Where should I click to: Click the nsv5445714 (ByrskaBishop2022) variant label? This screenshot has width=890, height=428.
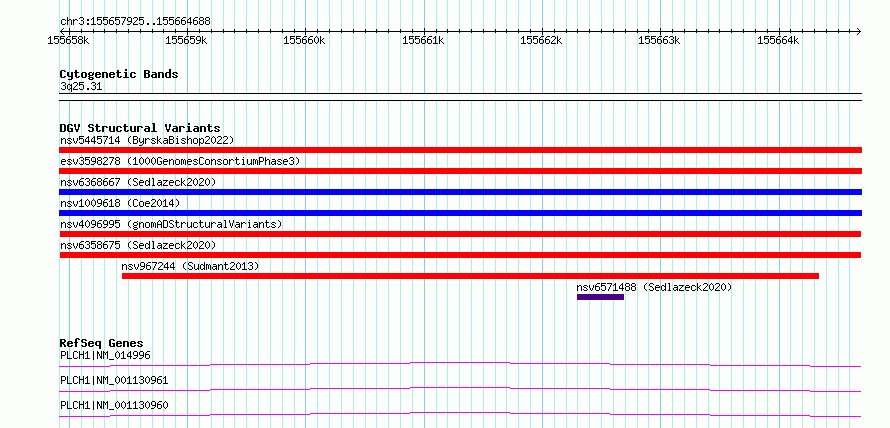tap(147, 140)
